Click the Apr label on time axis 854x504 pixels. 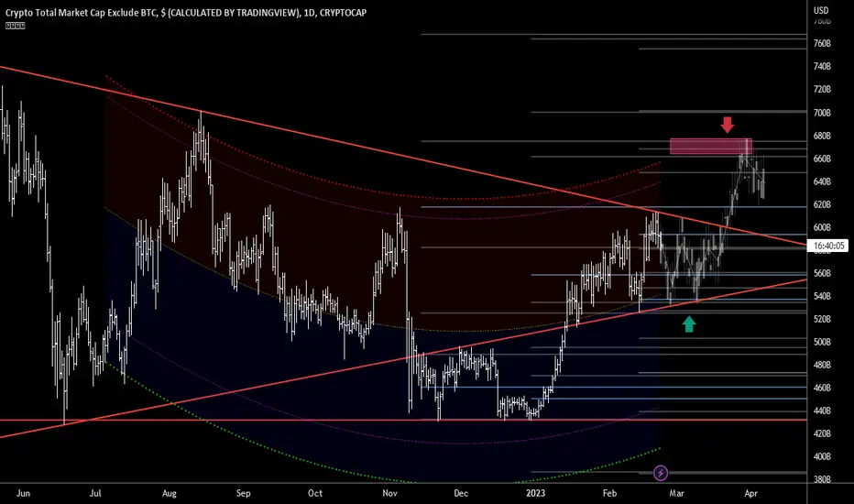click(751, 493)
